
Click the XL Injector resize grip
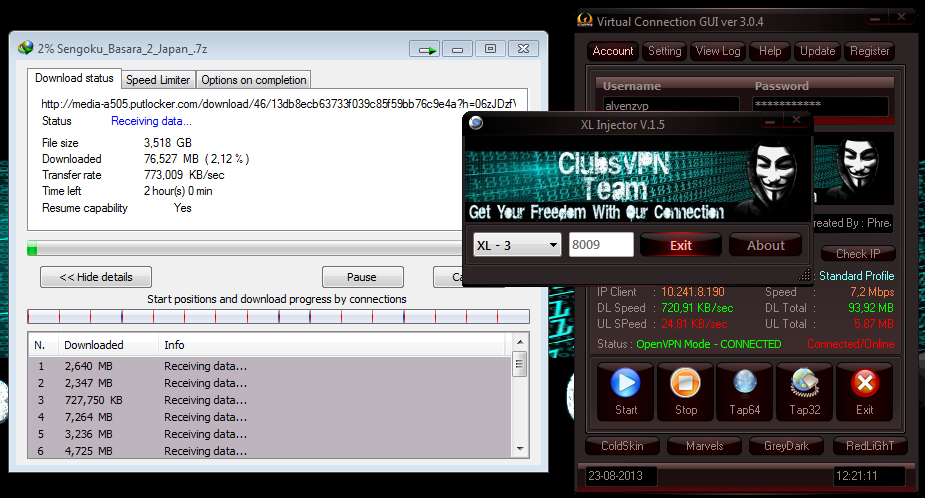[805, 276]
